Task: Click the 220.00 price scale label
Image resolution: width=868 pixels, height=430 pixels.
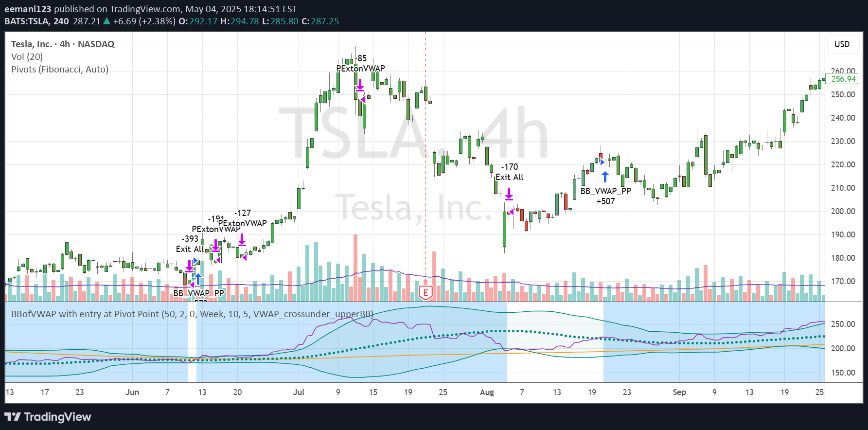Action: coord(843,164)
